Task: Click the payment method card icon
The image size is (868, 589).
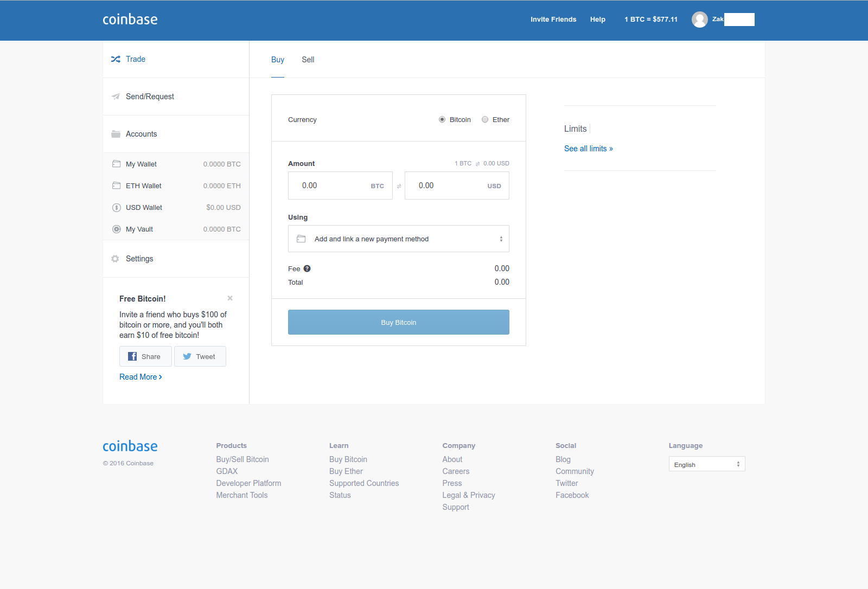Action: pos(301,239)
